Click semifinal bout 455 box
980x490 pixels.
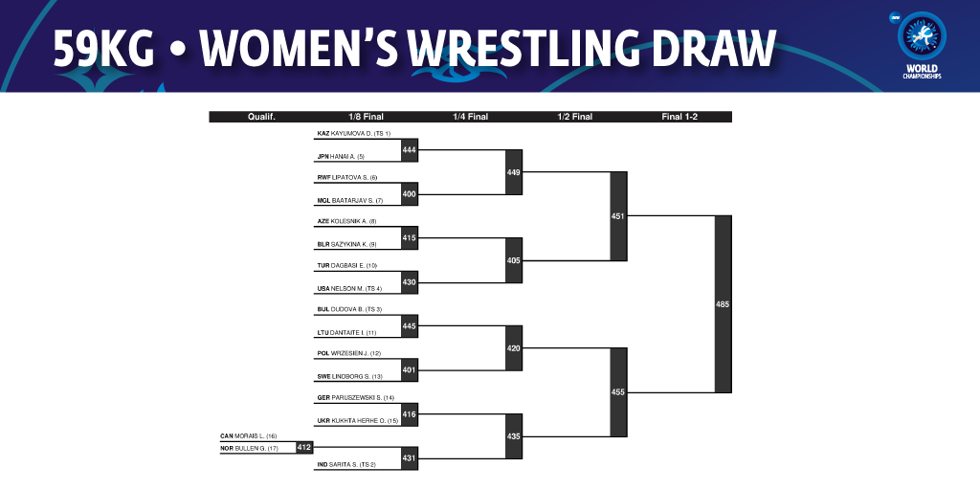[618, 392]
